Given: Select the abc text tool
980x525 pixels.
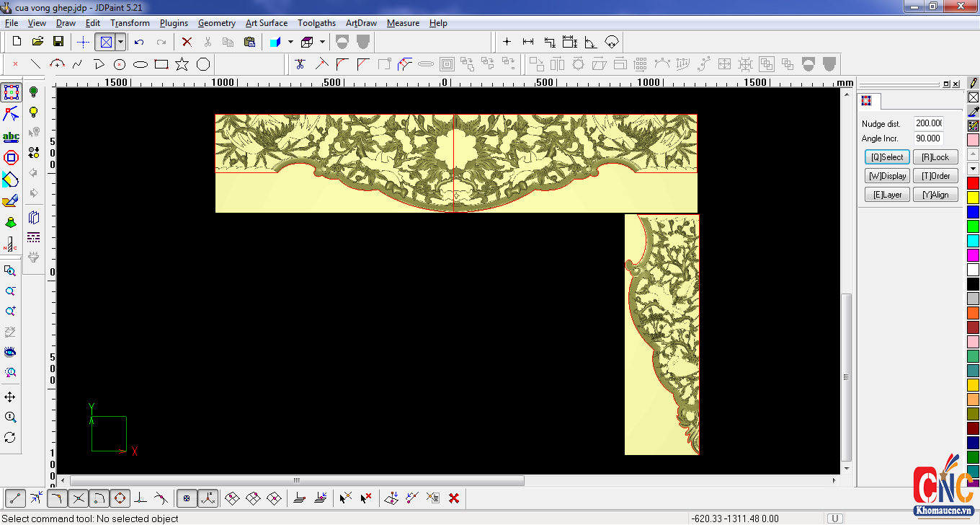Looking at the screenshot, I should coord(11,136).
